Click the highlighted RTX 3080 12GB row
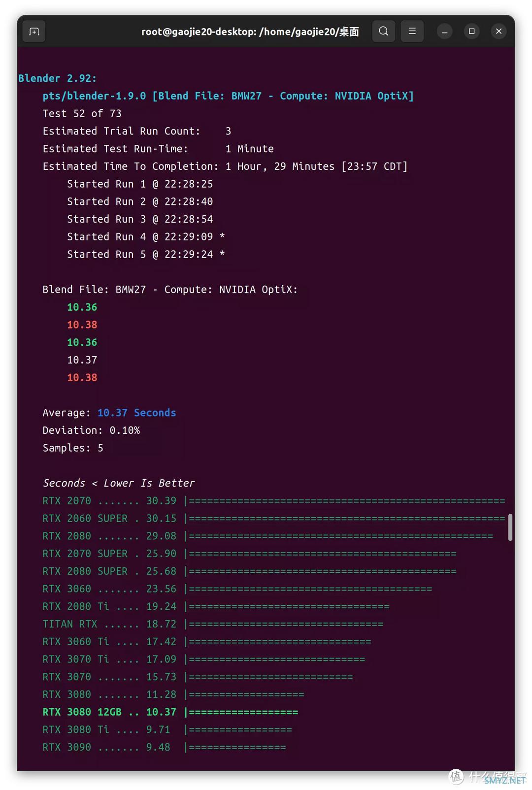The image size is (532, 790). click(x=170, y=712)
